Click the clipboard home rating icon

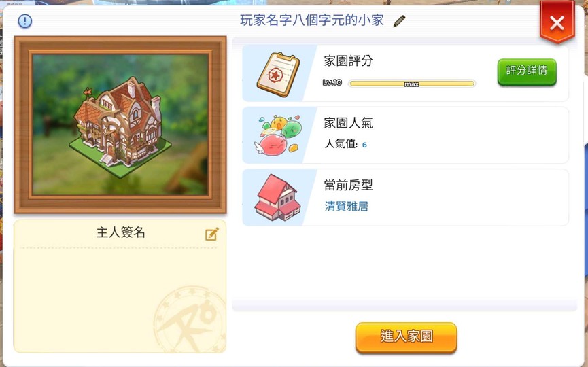pos(278,75)
